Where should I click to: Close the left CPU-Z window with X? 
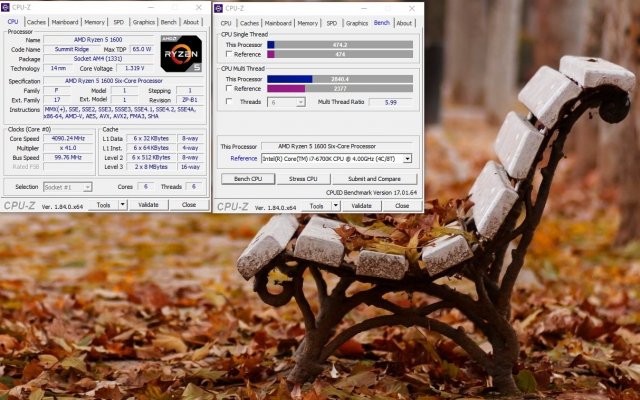(x=199, y=7)
